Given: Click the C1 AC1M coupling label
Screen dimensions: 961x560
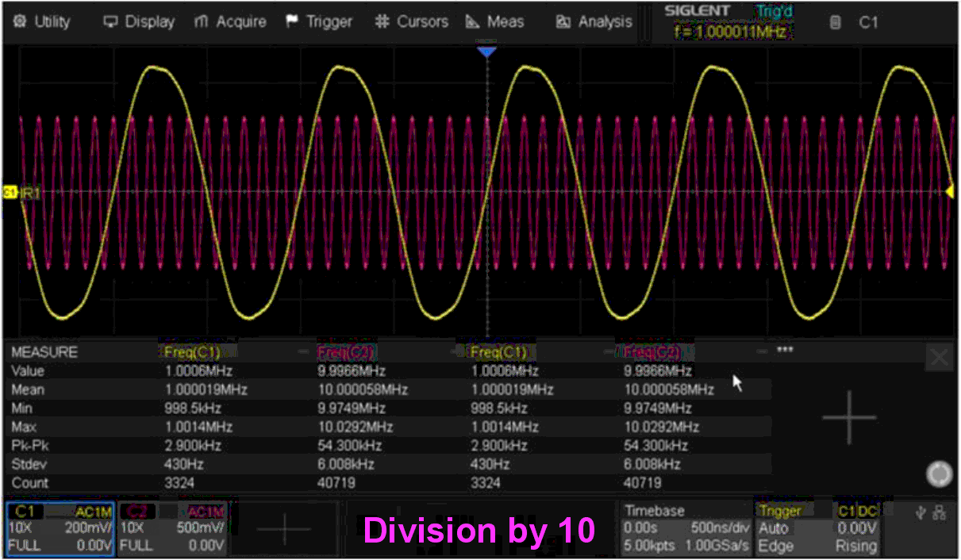Looking at the screenshot, I should (x=94, y=512).
